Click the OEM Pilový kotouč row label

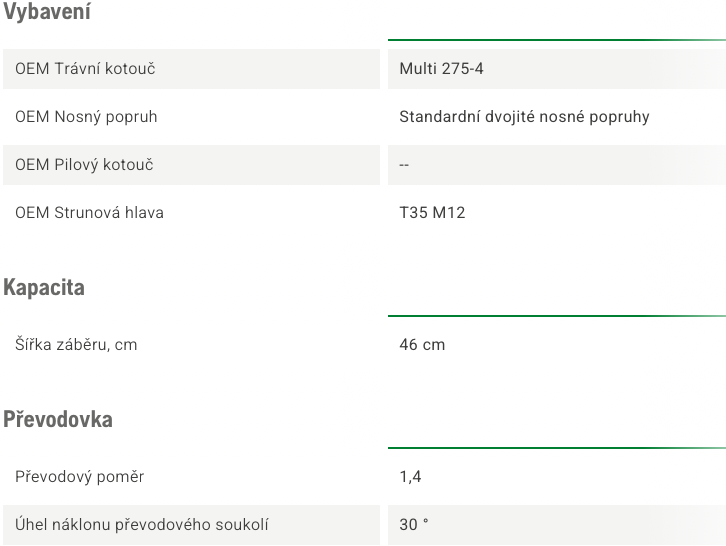pyautogui.click(x=84, y=164)
